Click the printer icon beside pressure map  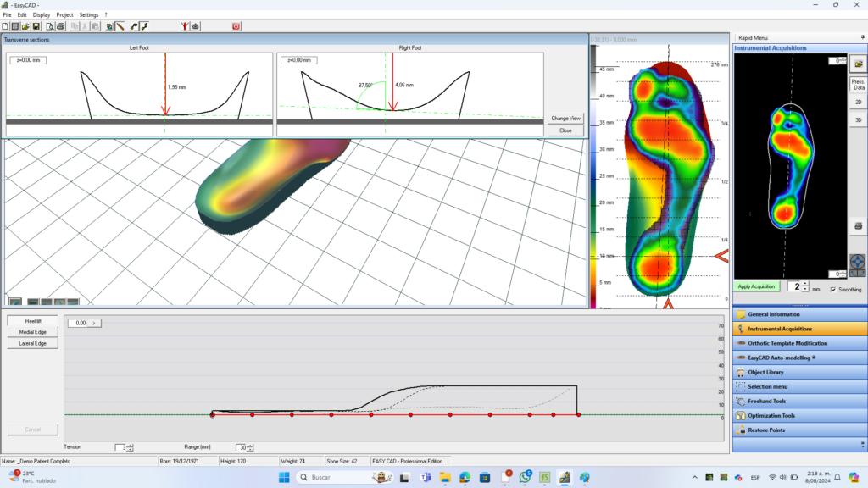pyautogui.click(x=858, y=225)
